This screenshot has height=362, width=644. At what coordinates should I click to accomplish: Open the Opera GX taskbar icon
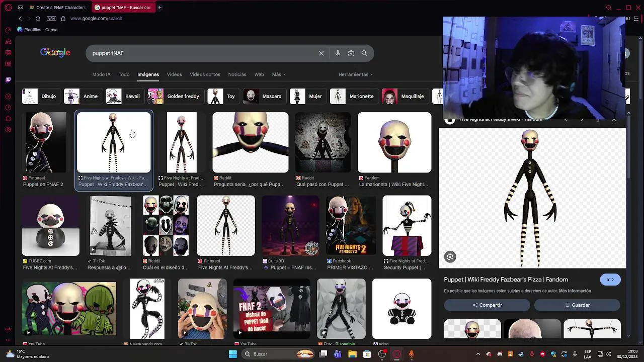pos(397,354)
